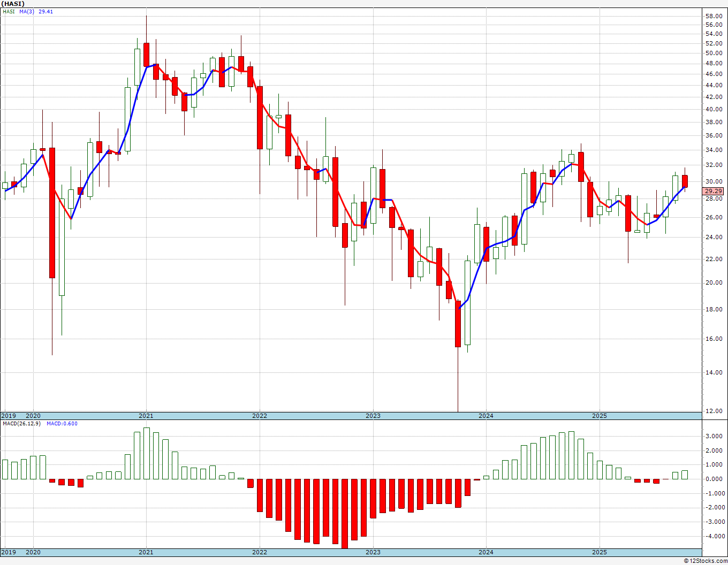Select the MACD:0.600 value label
The width and height of the screenshot is (728, 565).
(62, 424)
